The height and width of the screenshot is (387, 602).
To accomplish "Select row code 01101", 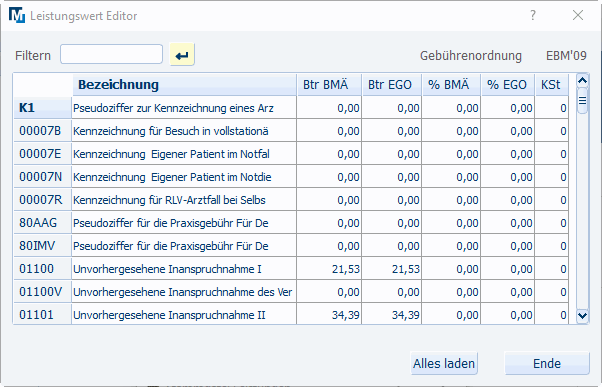I will pos(43,314).
